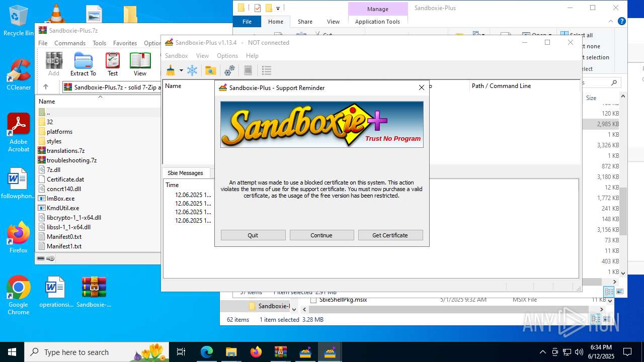Click the Test icon in WinRAR toolbar
The width and height of the screenshot is (644, 362).
click(113, 64)
